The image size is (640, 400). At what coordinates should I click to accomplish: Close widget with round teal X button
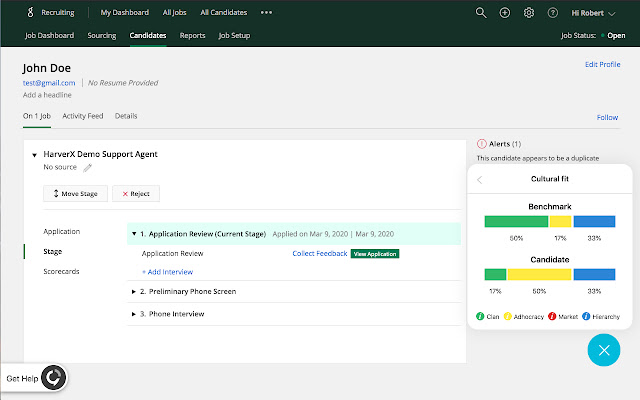pos(603,350)
